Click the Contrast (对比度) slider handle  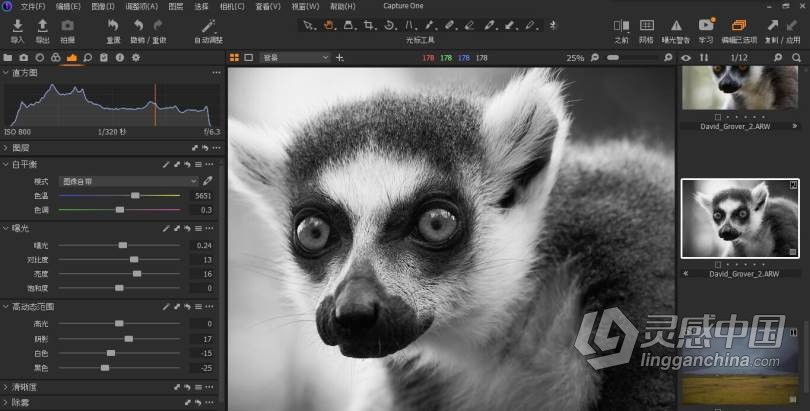pos(134,259)
